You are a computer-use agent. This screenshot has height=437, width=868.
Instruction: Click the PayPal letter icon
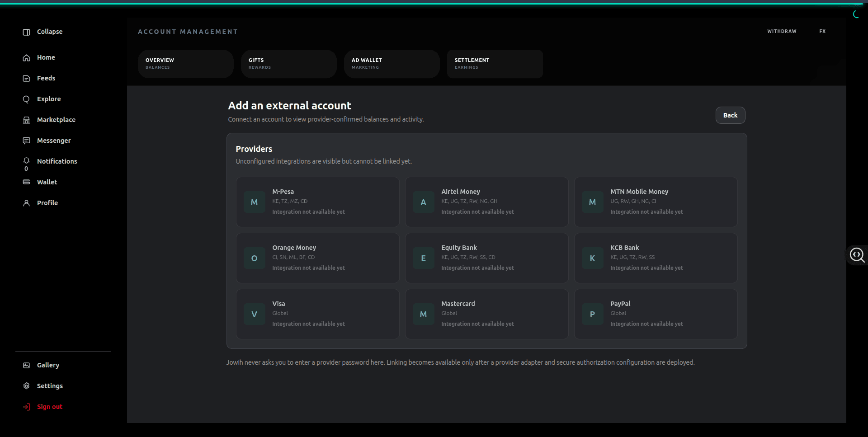pyautogui.click(x=593, y=314)
